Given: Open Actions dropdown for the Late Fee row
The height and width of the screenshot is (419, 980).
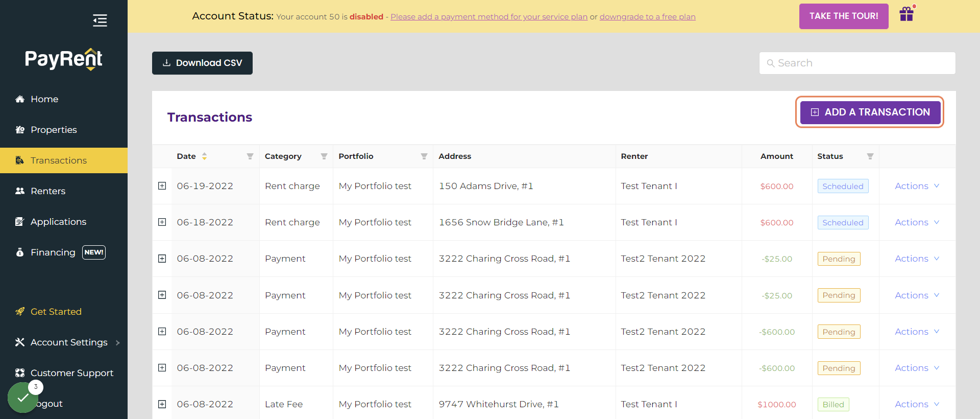Looking at the screenshot, I should [x=917, y=404].
